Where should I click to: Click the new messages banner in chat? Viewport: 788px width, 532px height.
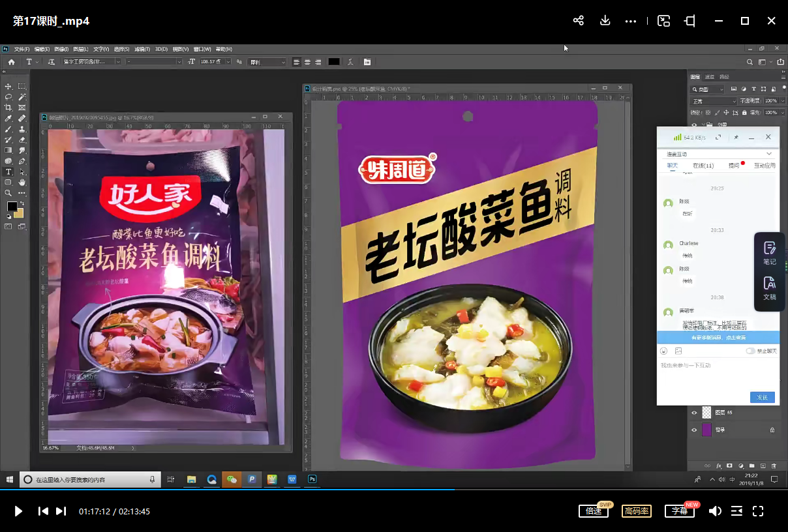(718, 338)
